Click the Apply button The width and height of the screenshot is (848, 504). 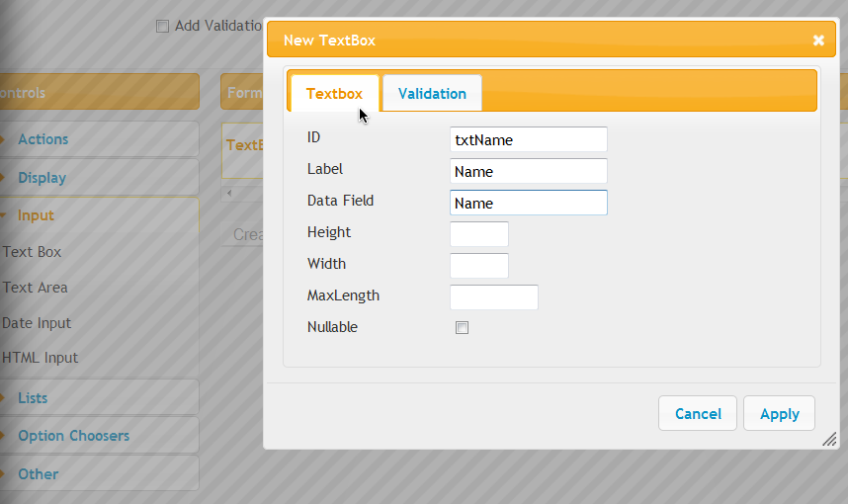(x=780, y=414)
